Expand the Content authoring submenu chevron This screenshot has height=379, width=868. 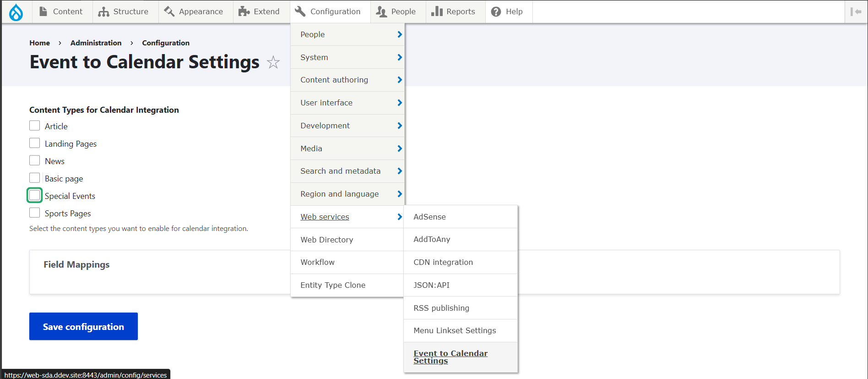point(400,80)
